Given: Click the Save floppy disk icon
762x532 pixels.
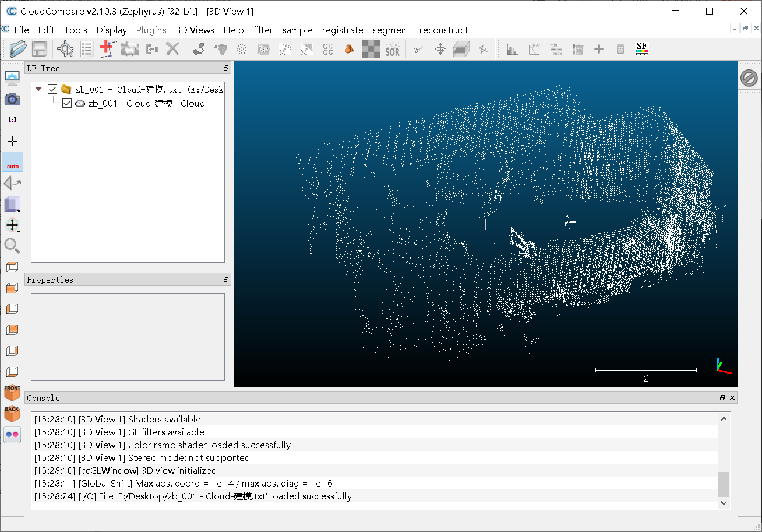Looking at the screenshot, I should click(39, 49).
